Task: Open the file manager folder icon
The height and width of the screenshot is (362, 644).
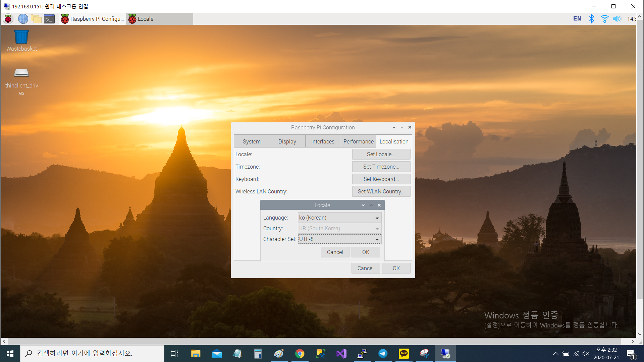Action: pyautogui.click(x=36, y=19)
